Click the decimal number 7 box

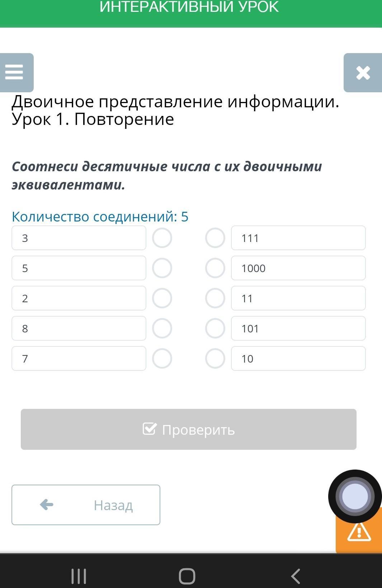[79, 359]
